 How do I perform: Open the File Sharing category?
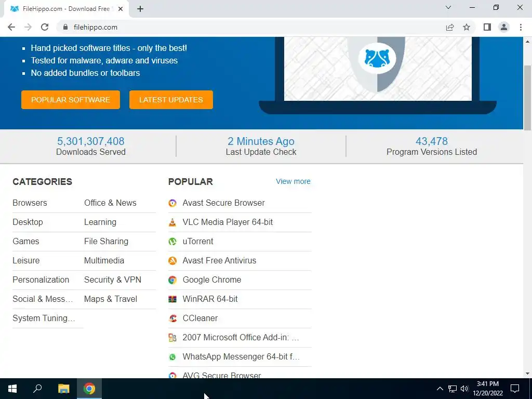pyautogui.click(x=106, y=242)
